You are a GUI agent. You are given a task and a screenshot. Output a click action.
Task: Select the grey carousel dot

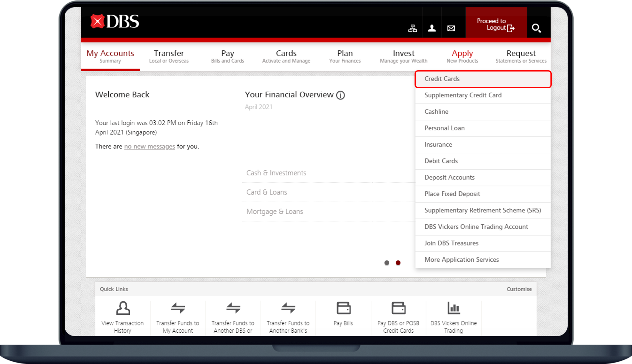coord(387,263)
